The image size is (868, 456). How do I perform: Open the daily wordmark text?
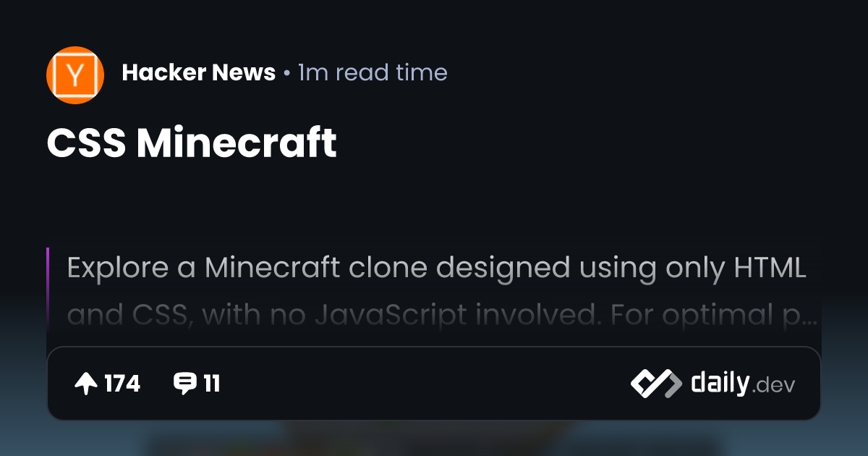pyautogui.click(x=720, y=382)
